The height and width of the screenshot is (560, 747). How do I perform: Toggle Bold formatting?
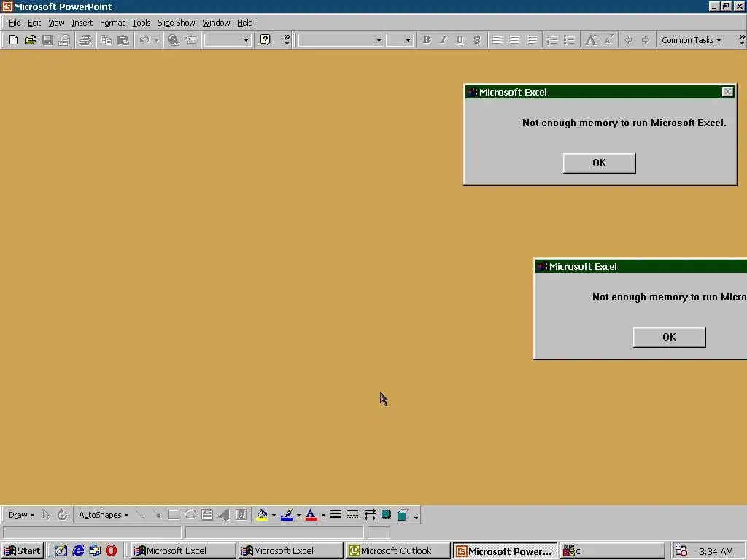426,40
